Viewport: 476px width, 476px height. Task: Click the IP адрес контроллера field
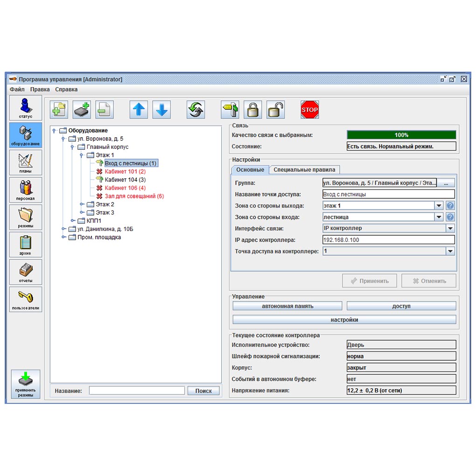click(388, 240)
